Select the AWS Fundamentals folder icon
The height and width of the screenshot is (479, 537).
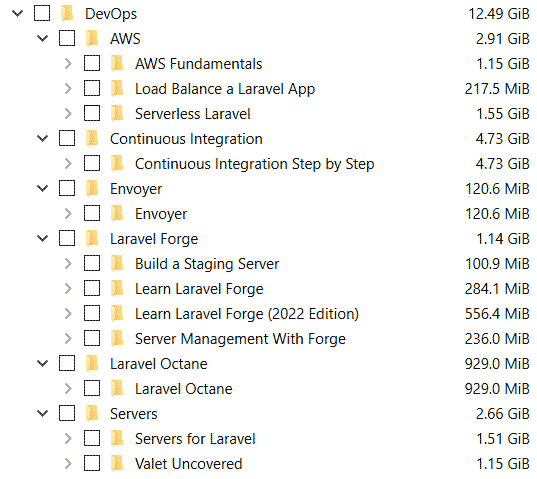[117, 64]
